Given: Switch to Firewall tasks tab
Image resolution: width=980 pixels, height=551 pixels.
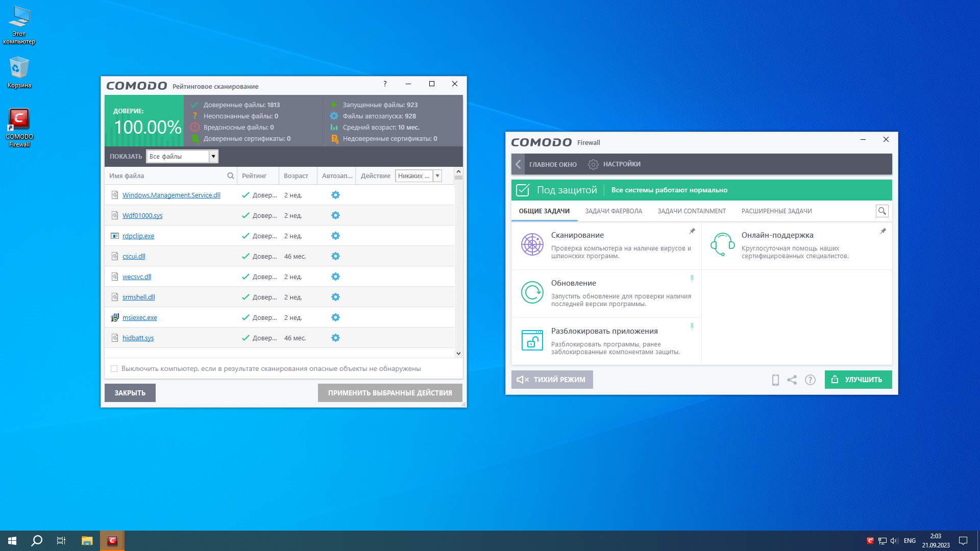Looking at the screenshot, I should tap(613, 211).
